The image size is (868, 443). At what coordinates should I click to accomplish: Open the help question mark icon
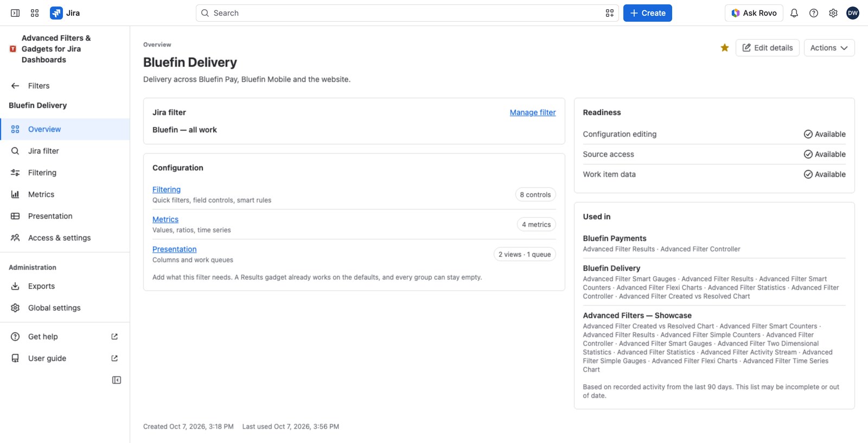point(814,13)
